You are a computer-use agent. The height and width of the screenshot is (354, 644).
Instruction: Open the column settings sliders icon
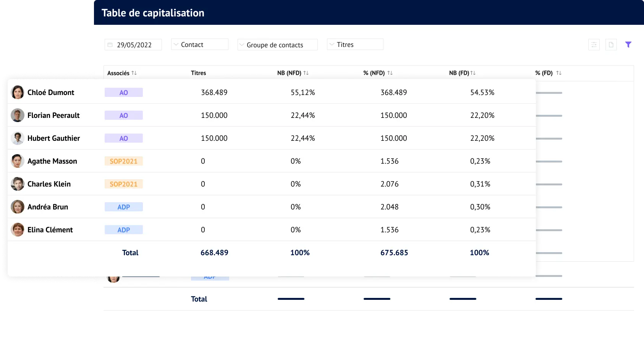[x=594, y=45]
